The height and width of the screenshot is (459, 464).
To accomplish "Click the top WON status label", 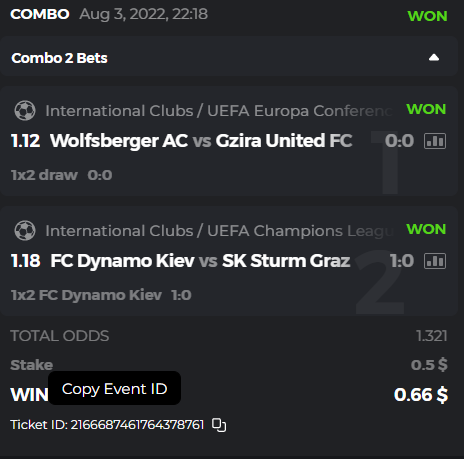I will [427, 16].
